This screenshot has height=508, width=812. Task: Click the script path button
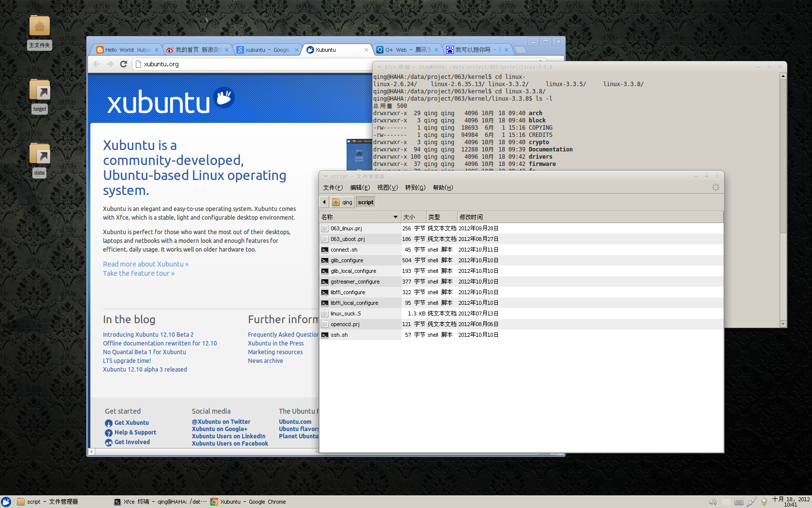click(x=366, y=202)
